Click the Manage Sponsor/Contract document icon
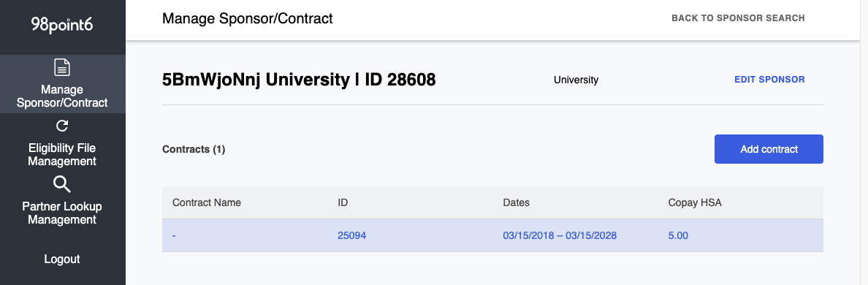868x285 pixels. point(62,67)
